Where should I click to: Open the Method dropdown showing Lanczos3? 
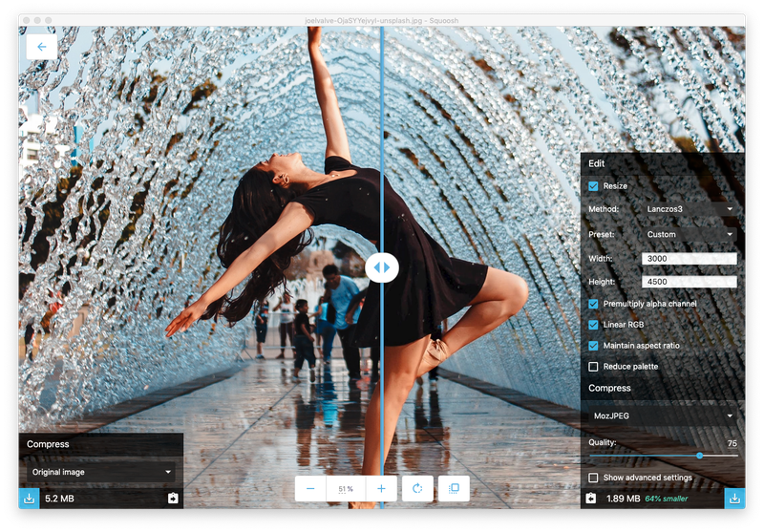[690, 209]
